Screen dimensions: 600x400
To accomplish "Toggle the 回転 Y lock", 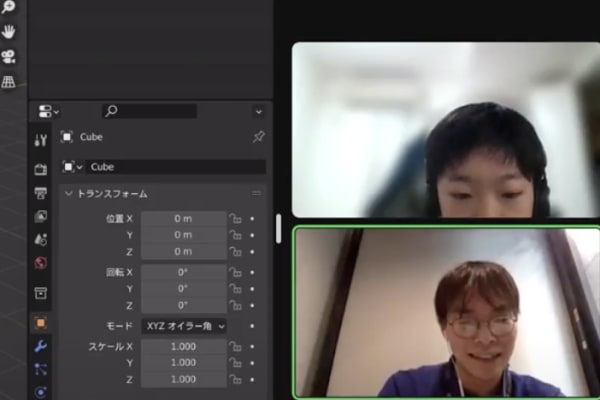I will pos(236,289).
